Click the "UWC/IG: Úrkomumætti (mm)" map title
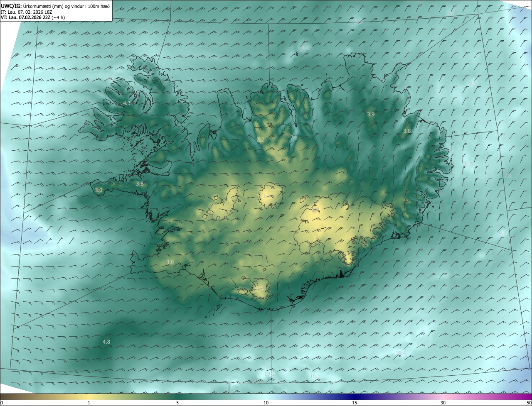This screenshot has height=406, width=532. (56, 6)
